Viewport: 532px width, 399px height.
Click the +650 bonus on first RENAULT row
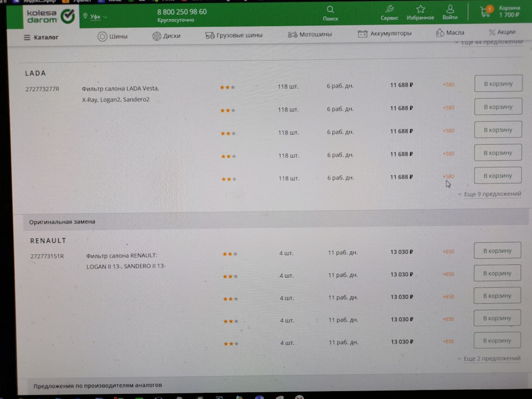pos(448,252)
